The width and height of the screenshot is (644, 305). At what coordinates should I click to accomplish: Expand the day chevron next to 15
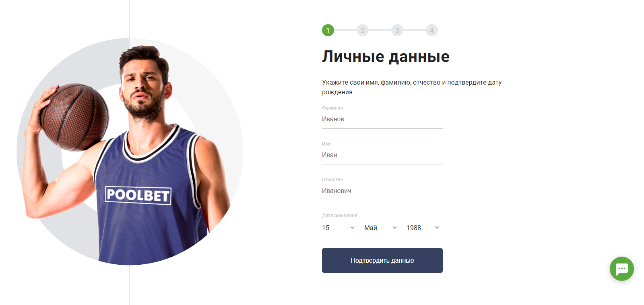(x=352, y=228)
